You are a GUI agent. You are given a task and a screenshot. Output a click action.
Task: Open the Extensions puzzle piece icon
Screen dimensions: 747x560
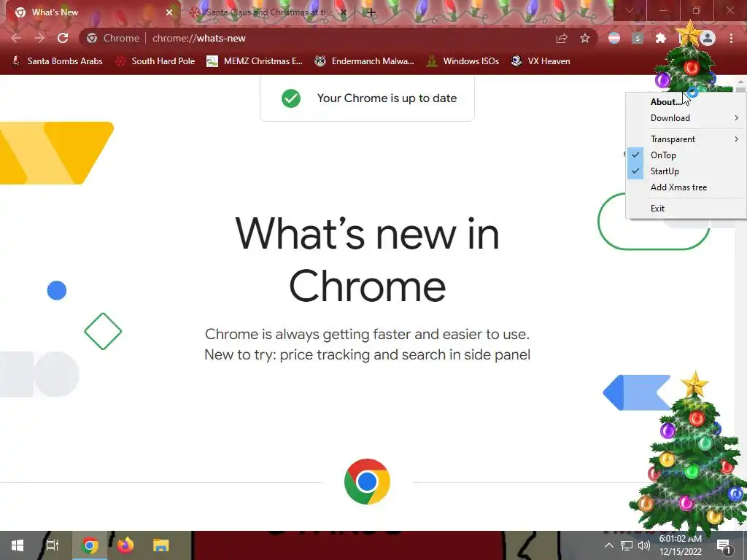pyautogui.click(x=661, y=38)
